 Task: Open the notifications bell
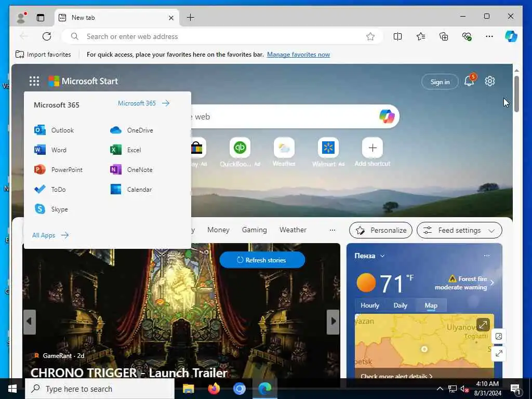click(x=470, y=81)
